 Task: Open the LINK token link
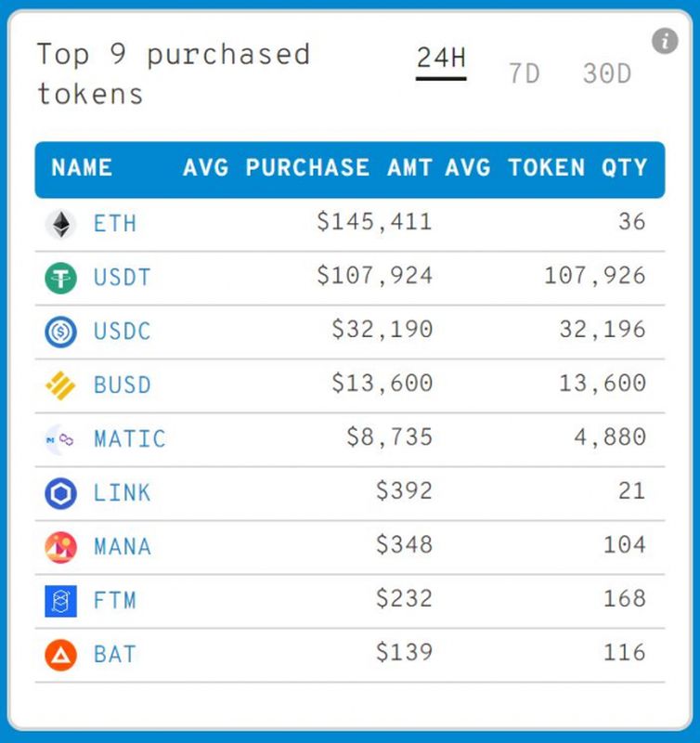(x=123, y=493)
